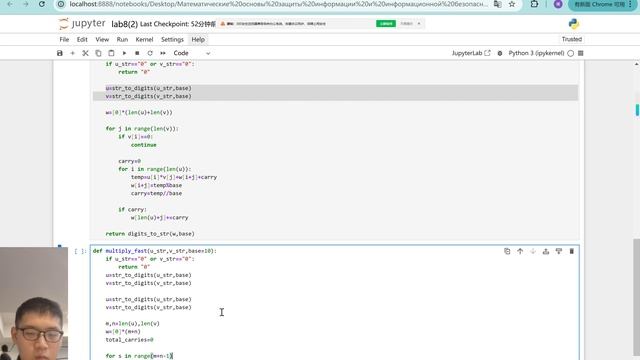Open the Run menu
Image resolution: width=640 pixels, height=360 pixels.
coord(122,40)
